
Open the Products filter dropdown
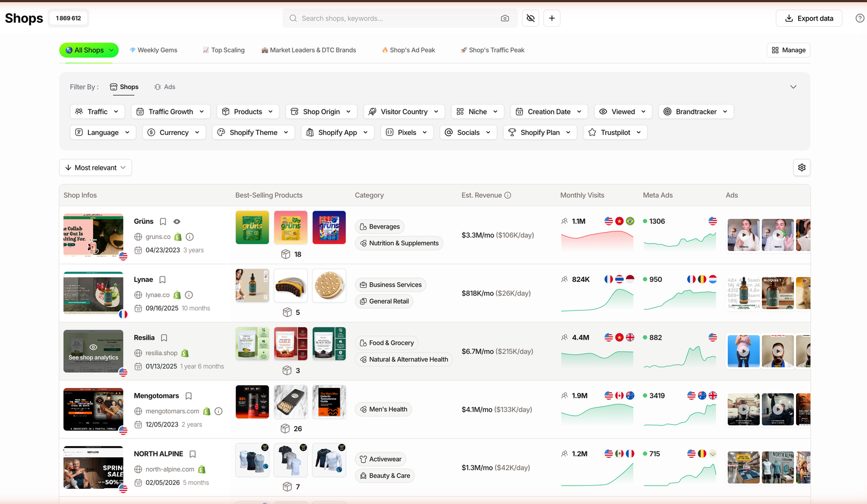[x=248, y=112]
